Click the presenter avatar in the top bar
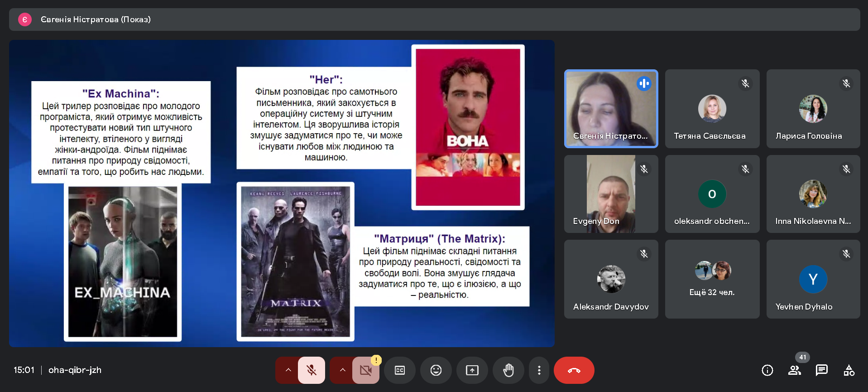The image size is (868, 392). point(25,19)
